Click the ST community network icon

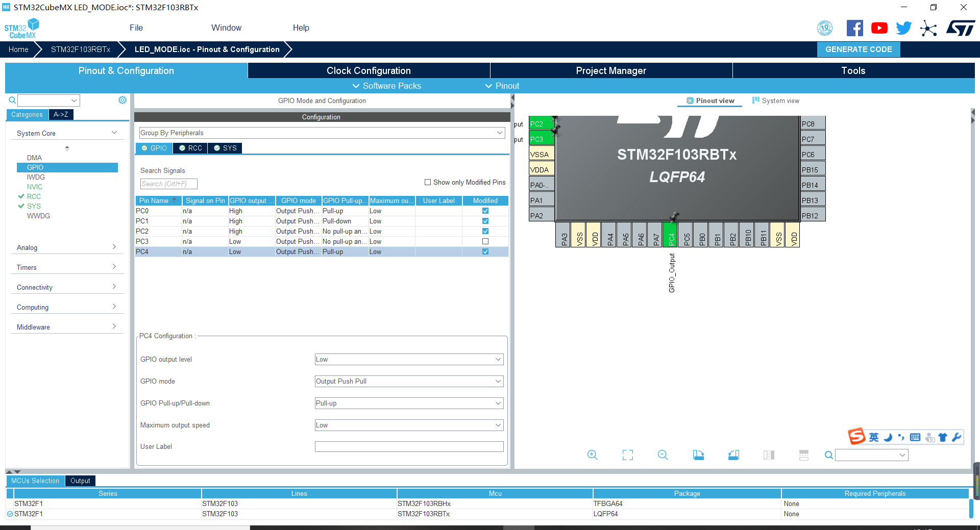point(928,28)
